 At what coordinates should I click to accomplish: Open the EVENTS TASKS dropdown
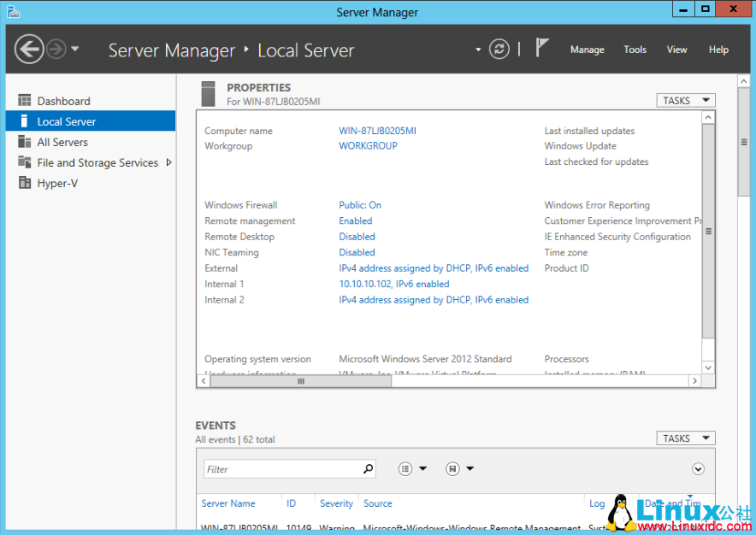click(685, 438)
